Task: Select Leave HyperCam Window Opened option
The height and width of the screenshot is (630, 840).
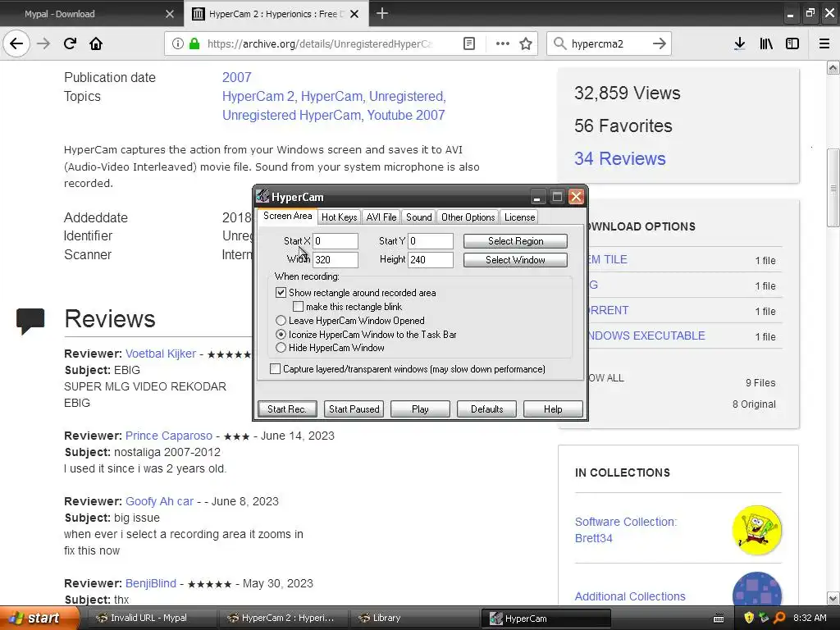Action: (281, 321)
